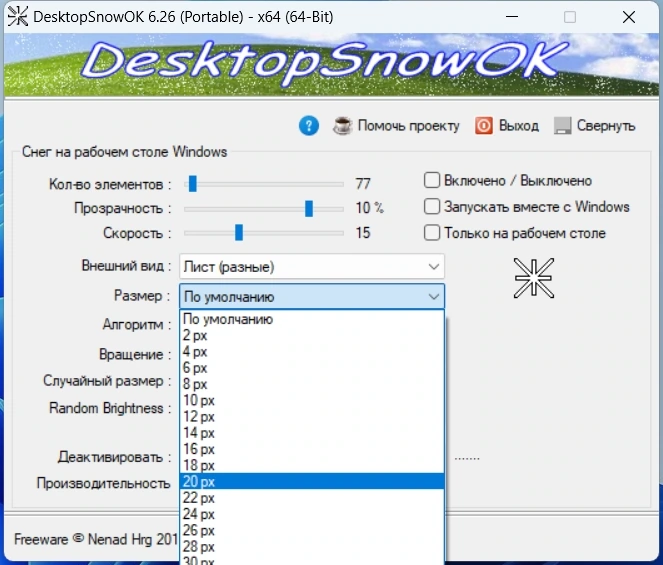Close the DesktopSnowOK window
The image size is (663, 565).
629,17
